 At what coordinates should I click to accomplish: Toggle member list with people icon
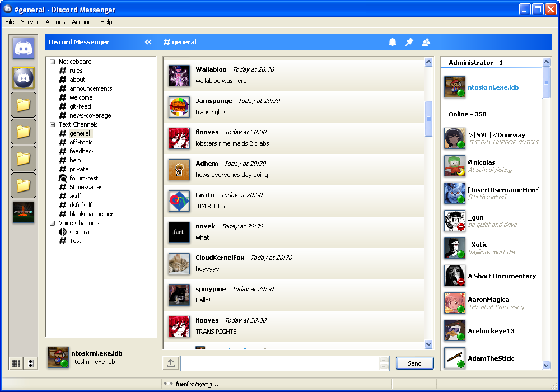426,42
